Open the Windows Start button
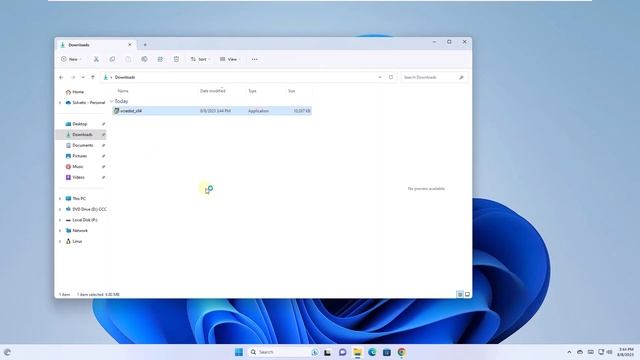 click(x=239, y=352)
